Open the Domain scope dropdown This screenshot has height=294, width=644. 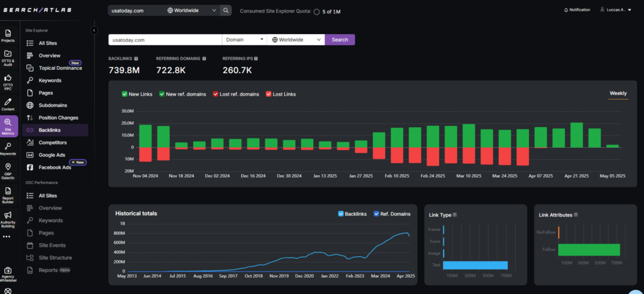[x=245, y=40]
